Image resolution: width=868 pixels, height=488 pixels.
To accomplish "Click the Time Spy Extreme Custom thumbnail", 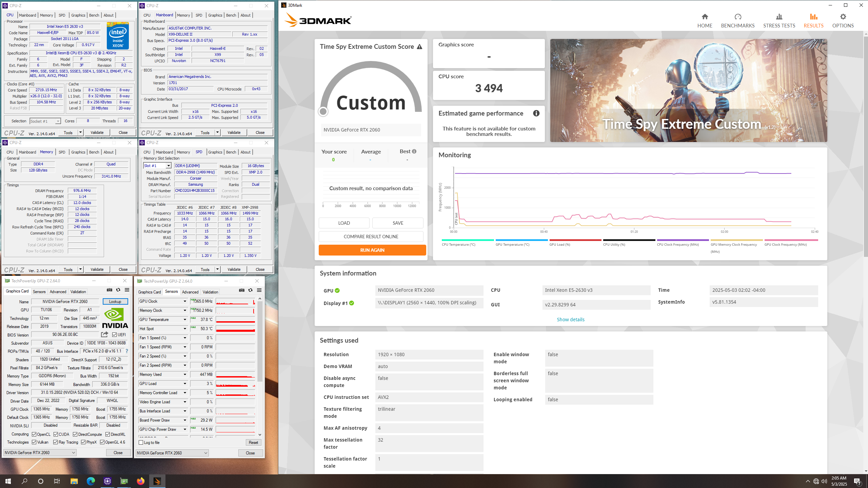I will [x=688, y=90].
